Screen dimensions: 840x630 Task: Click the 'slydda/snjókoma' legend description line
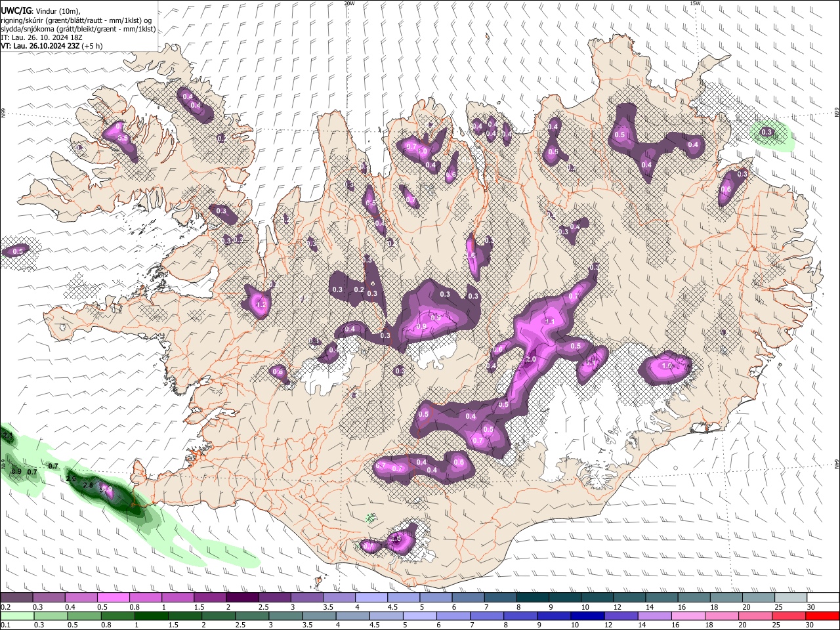point(78,29)
